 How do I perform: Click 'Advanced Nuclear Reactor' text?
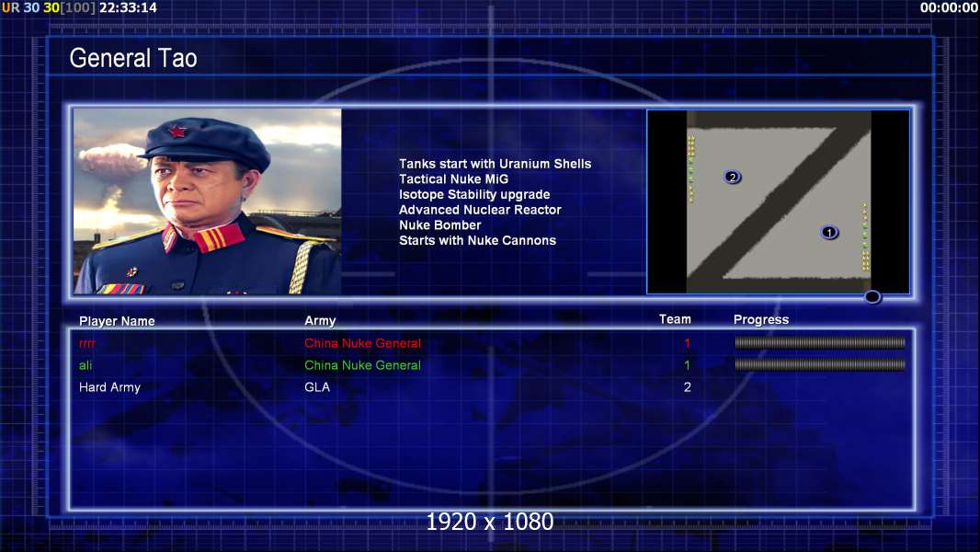[x=480, y=210]
